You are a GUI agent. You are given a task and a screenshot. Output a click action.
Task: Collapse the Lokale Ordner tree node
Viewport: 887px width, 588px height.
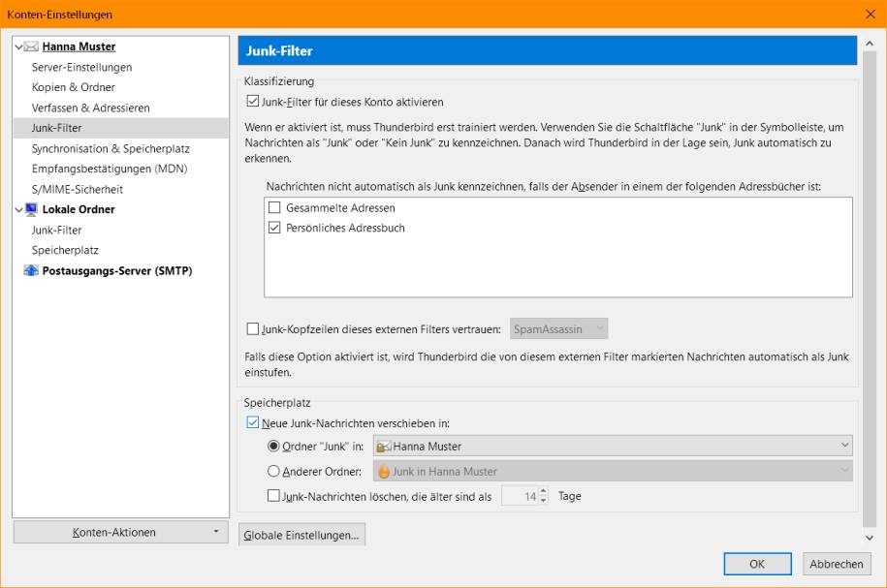point(18,210)
